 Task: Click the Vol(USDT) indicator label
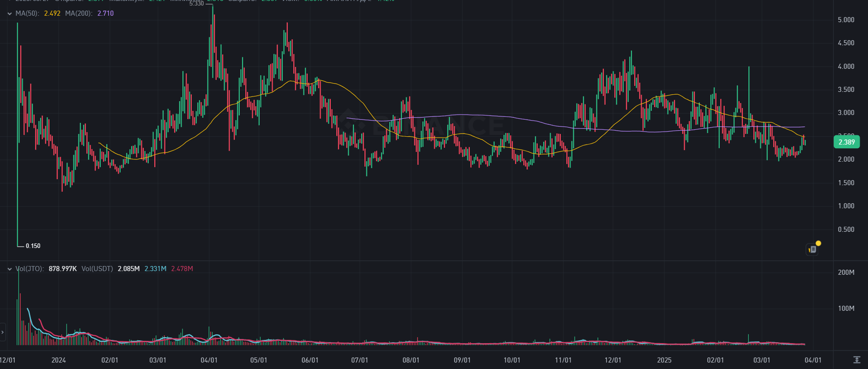pyautogui.click(x=97, y=269)
